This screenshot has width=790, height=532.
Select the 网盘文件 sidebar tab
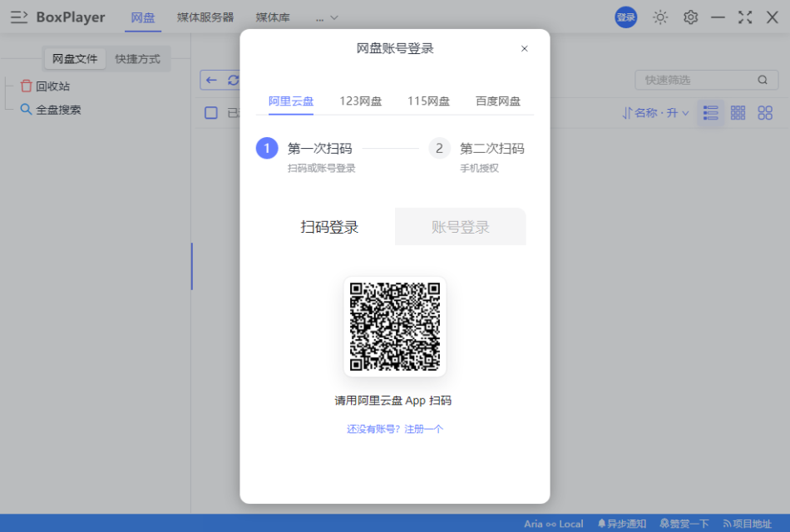pos(75,59)
